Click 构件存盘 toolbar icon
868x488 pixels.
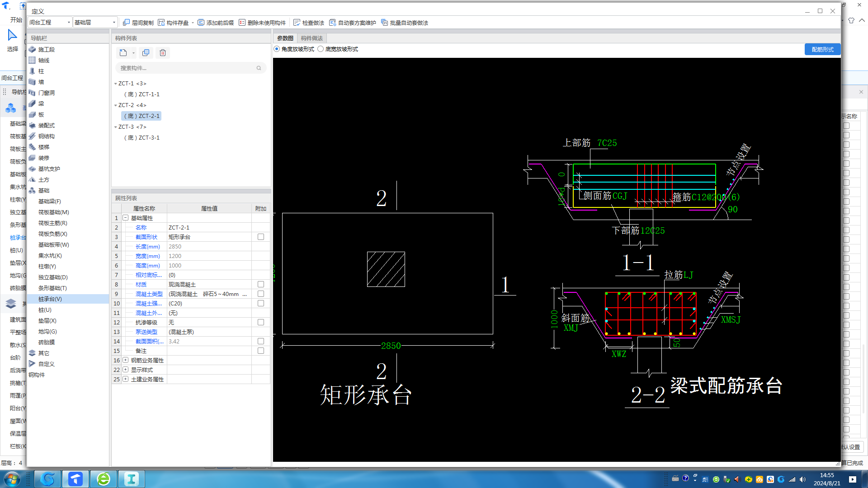[x=161, y=23]
